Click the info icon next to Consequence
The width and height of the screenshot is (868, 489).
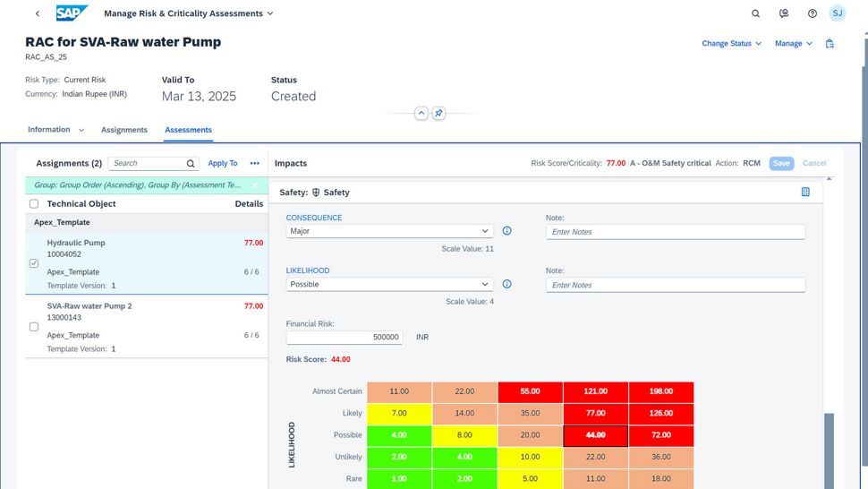tap(506, 231)
